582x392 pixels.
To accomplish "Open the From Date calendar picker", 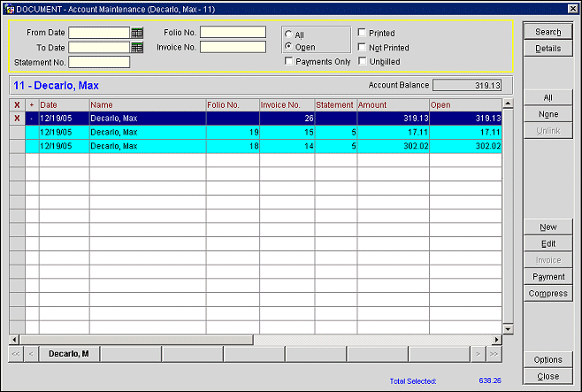I will click(x=137, y=33).
